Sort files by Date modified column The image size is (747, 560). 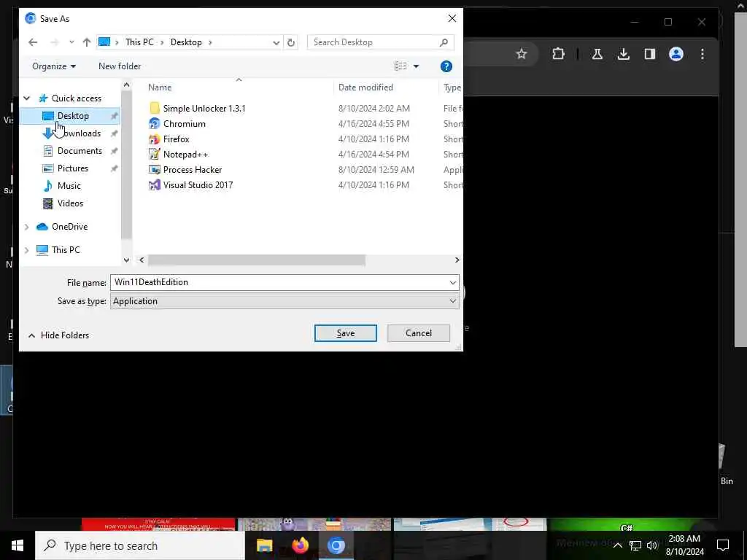click(365, 87)
